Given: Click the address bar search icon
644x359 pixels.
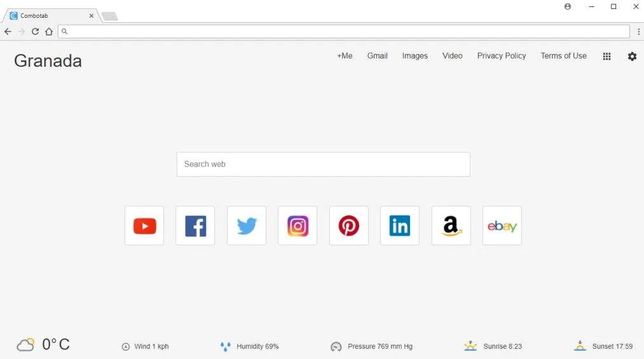Looking at the screenshot, I should pyautogui.click(x=64, y=31).
